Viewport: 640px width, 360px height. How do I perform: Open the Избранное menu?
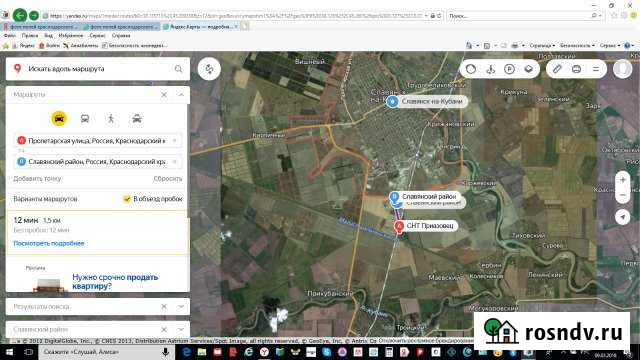[71, 36]
